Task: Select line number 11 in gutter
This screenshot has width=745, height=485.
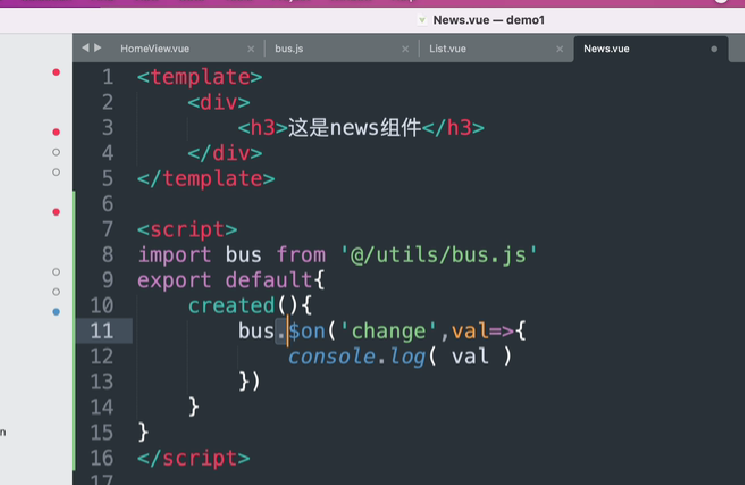Action: tap(102, 331)
